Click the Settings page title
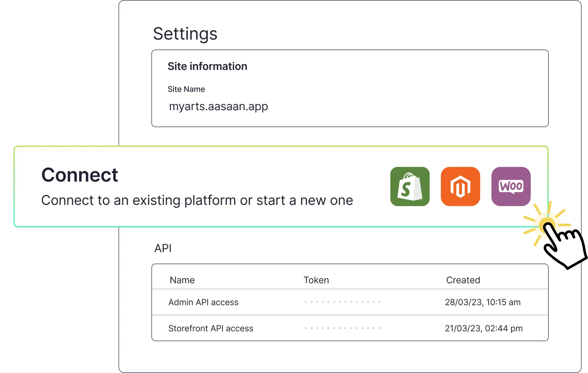 [x=185, y=34]
